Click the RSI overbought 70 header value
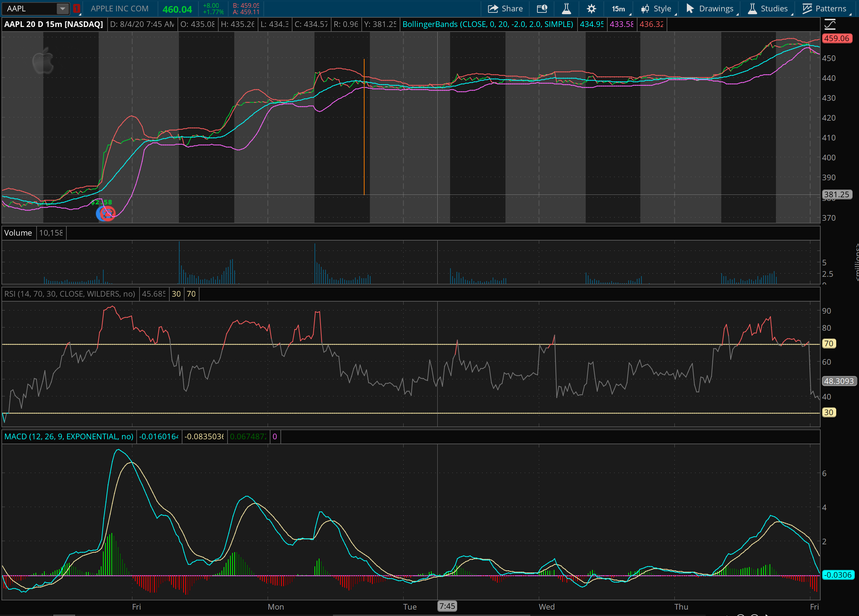This screenshot has width=859, height=616. click(x=191, y=294)
